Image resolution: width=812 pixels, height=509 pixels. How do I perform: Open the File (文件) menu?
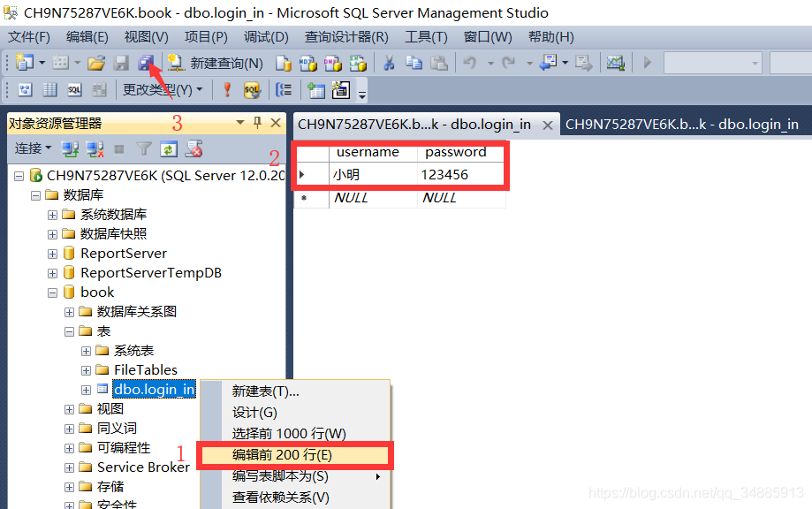pos(29,37)
